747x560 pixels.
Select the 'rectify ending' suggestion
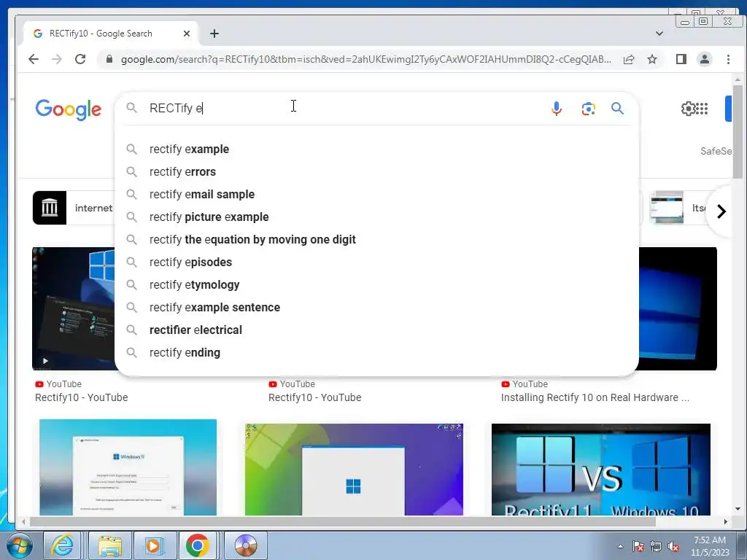[376, 353]
